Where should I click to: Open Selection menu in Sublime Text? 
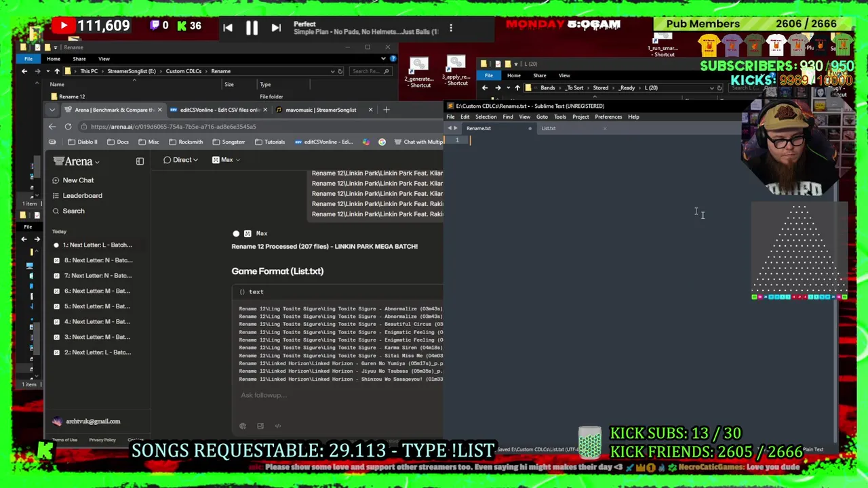tap(486, 117)
